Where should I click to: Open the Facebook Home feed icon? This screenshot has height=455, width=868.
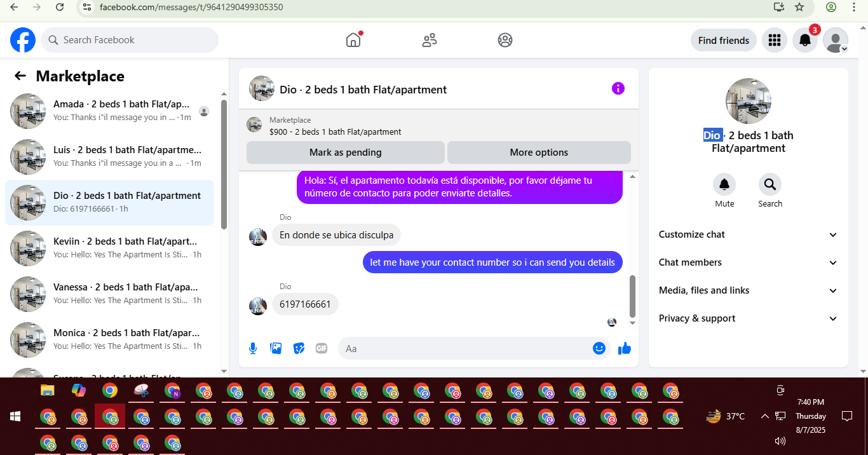point(353,40)
